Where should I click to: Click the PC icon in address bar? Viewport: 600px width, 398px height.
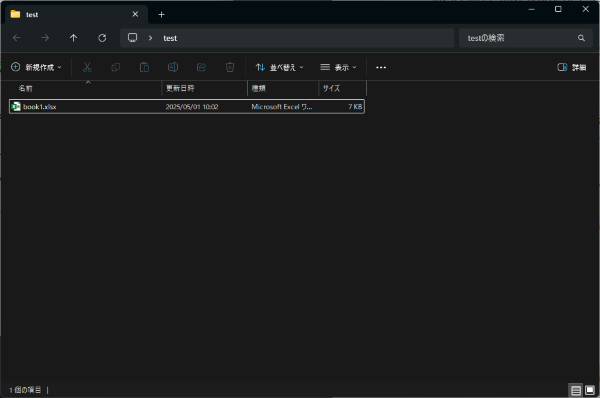coord(132,38)
